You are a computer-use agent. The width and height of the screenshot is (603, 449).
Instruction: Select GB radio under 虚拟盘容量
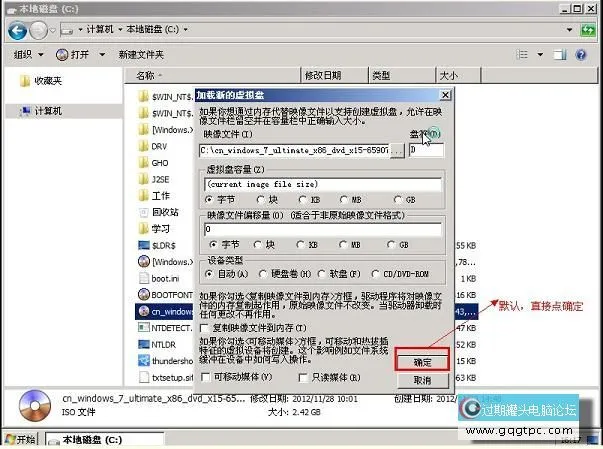coord(398,200)
